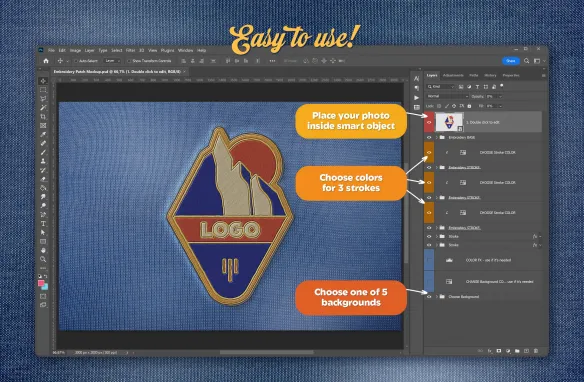Hide the first CHOOSE Stroke COLOR layer
584x382 pixels.
[429, 152]
